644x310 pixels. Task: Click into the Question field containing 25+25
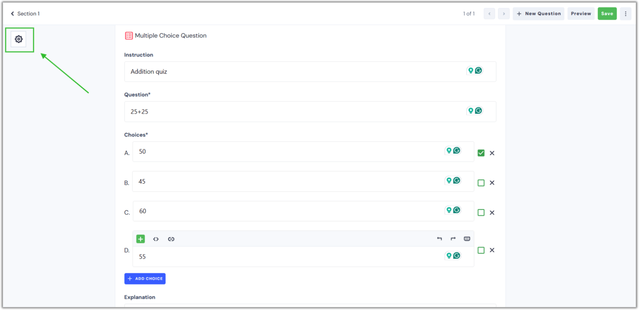[x=292, y=112]
